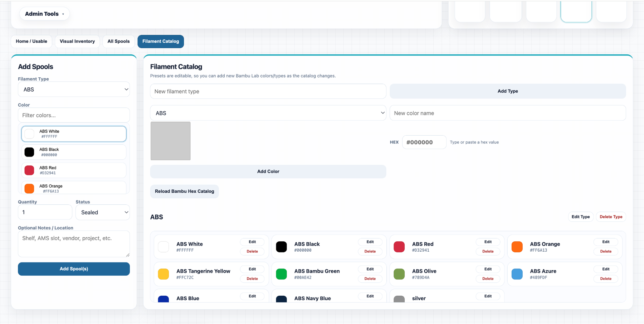Delete the ABS Red color

[x=488, y=251]
